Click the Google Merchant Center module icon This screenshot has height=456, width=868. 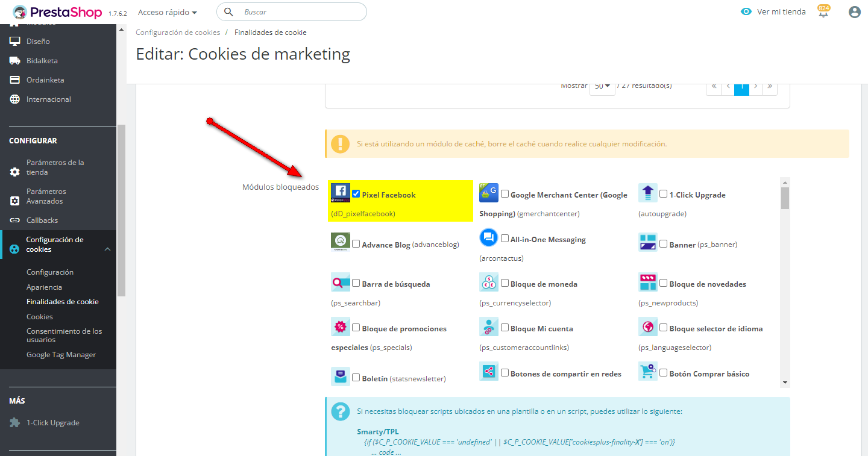(489, 193)
